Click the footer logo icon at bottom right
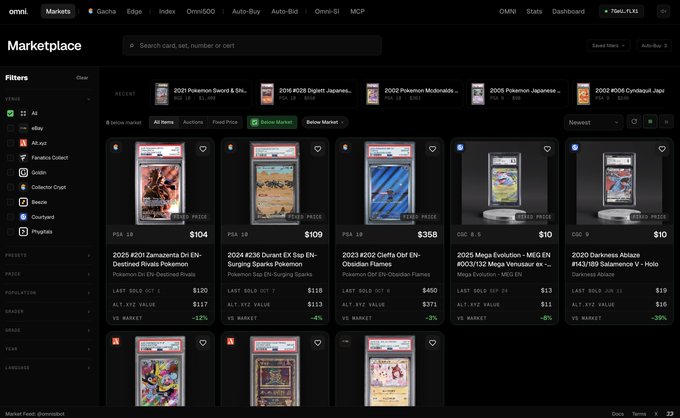The width and height of the screenshot is (680, 418). pyautogui.click(x=670, y=414)
